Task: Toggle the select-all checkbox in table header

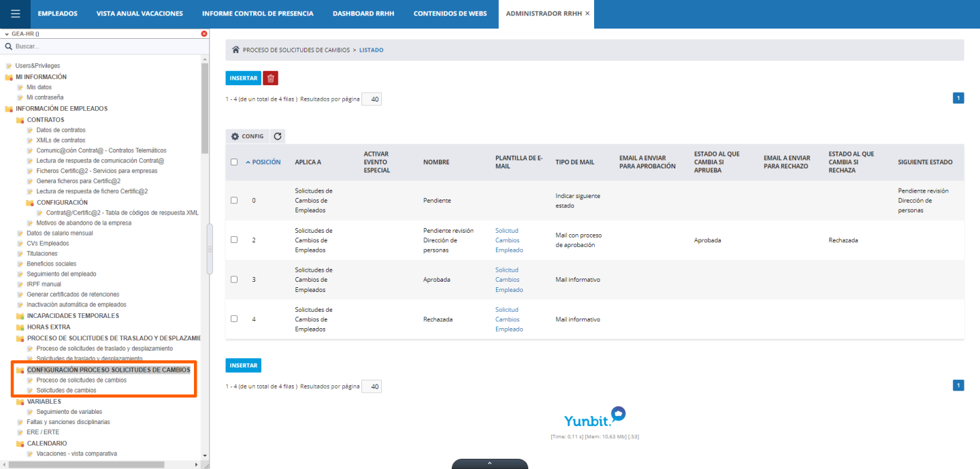Action: [x=234, y=162]
